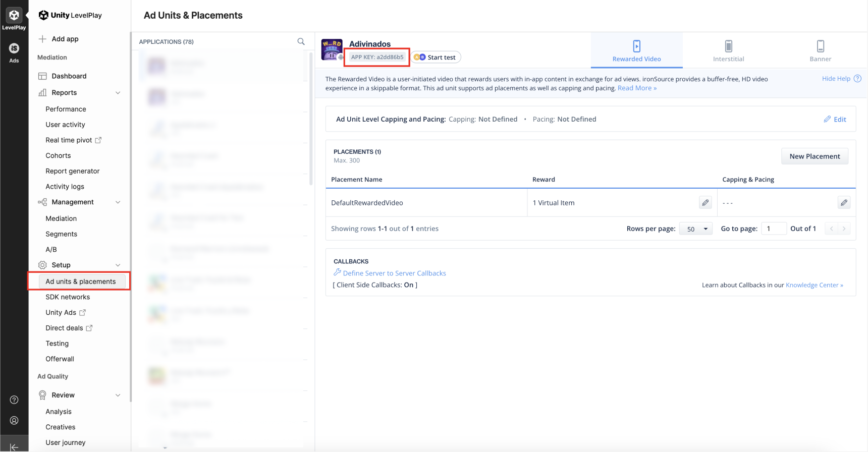Click the Unity LevelPlay logo

pyautogui.click(x=70, y=15)
